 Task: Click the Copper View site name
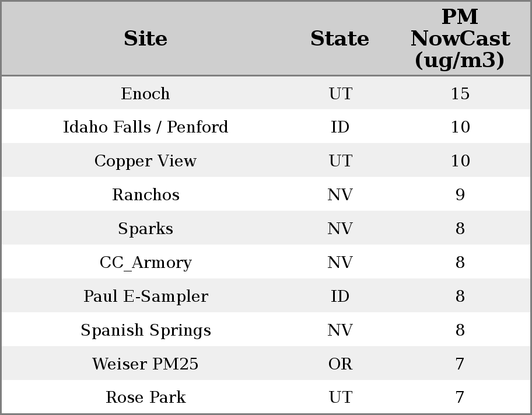(x=145, y=161)
